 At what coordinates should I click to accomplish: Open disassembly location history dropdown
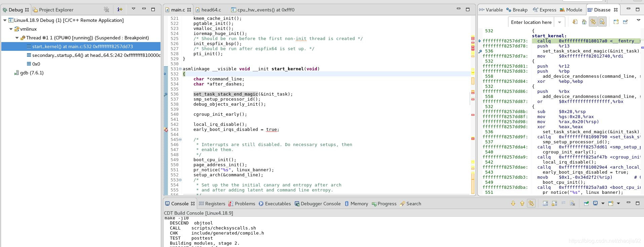click(559, 22)
